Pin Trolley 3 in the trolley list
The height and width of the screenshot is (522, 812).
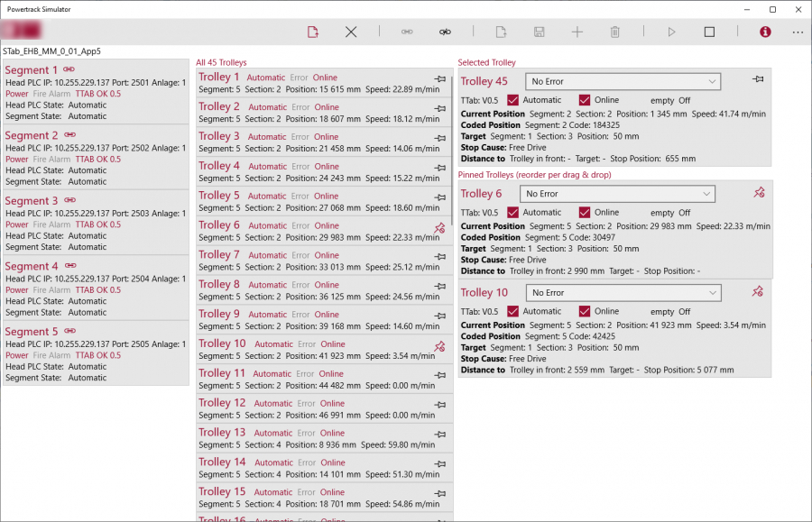pos(439,138)
